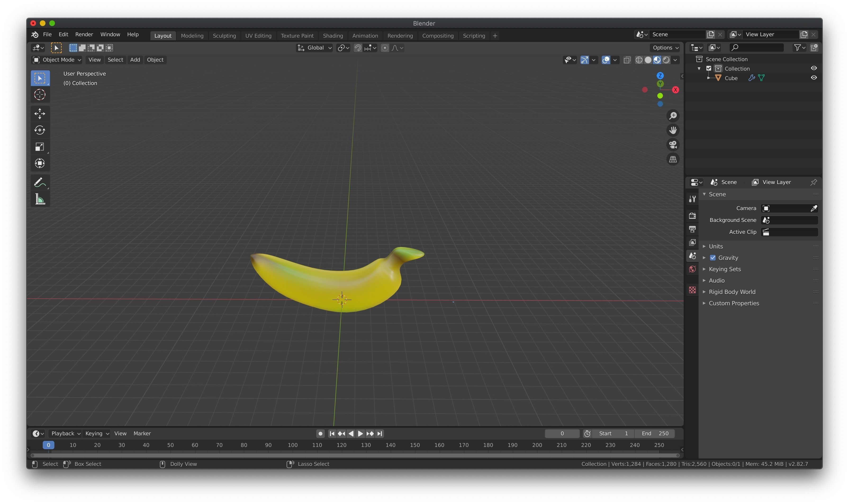Activate the Scale tool
849x504 pixels.
[x=40, y=147]
